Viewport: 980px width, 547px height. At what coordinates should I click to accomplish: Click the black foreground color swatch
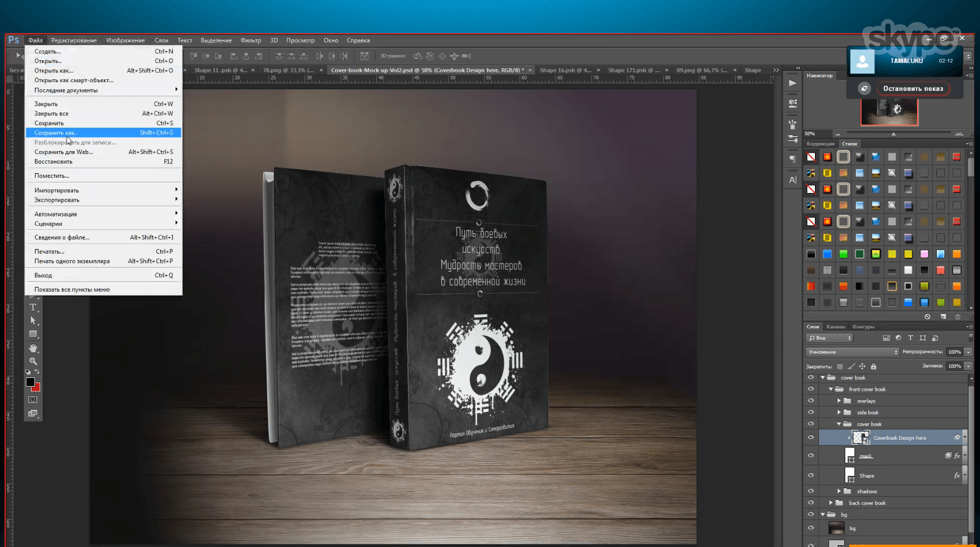click(30, 382)
